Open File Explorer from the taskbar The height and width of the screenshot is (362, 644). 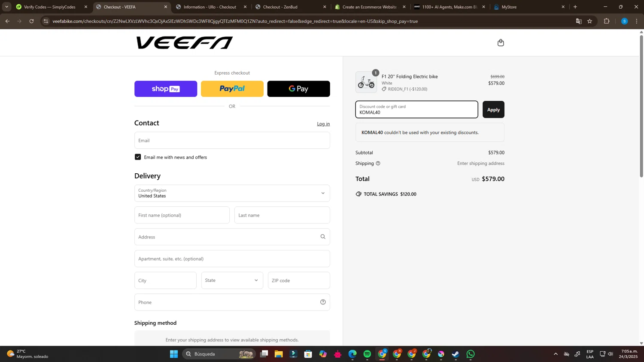coord(279,354)
